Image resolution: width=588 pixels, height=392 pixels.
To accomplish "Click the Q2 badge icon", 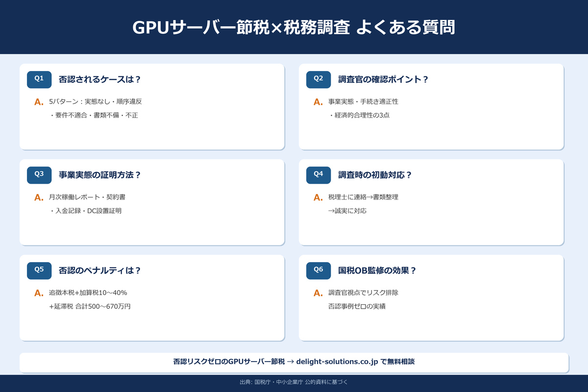I will coord(318,79).
